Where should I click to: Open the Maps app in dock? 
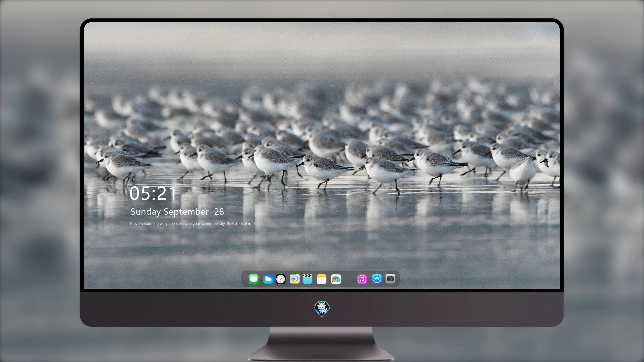pos(294,279)
